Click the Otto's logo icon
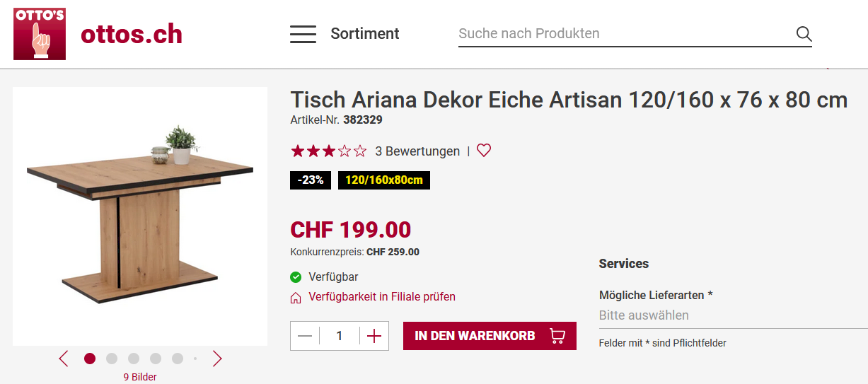868x384 pixels. [x=40, y=34]
